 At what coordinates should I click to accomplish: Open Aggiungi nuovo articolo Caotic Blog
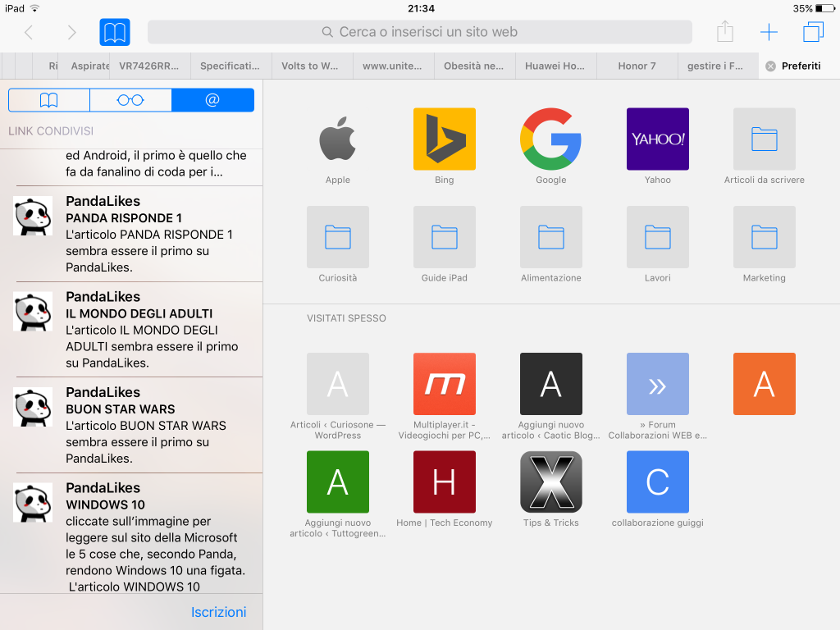tap(550, 396)
